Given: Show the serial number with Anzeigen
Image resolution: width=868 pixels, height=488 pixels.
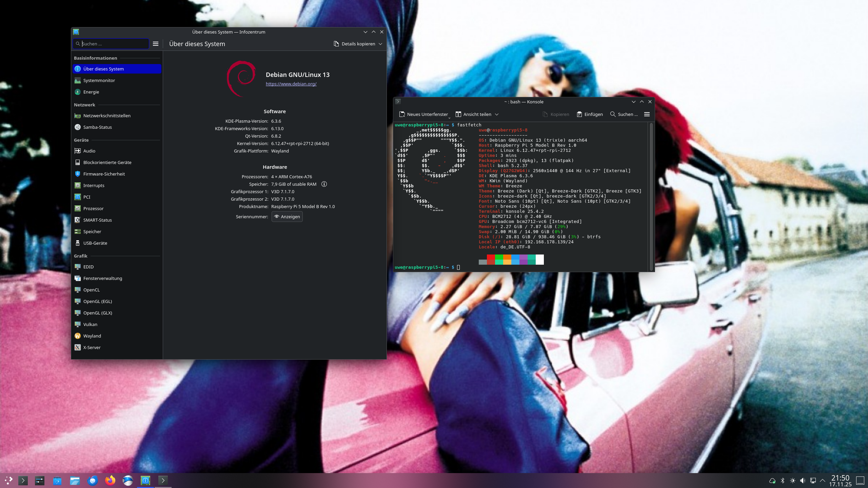Looking at the screenshot, I should pyautogui.click(x=287, y=217).
